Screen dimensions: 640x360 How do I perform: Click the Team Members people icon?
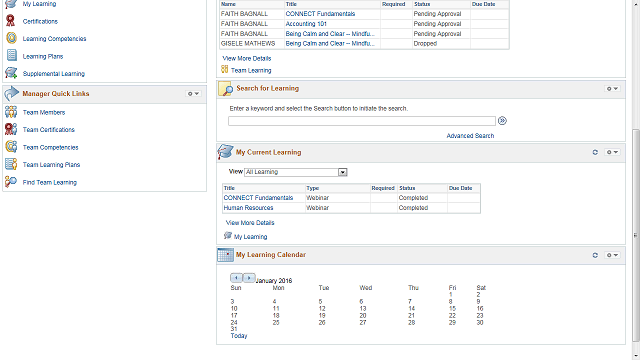11,112
